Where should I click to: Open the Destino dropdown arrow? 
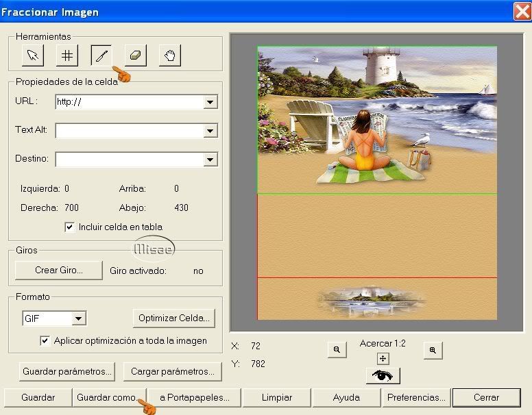[x=210, y=160]
